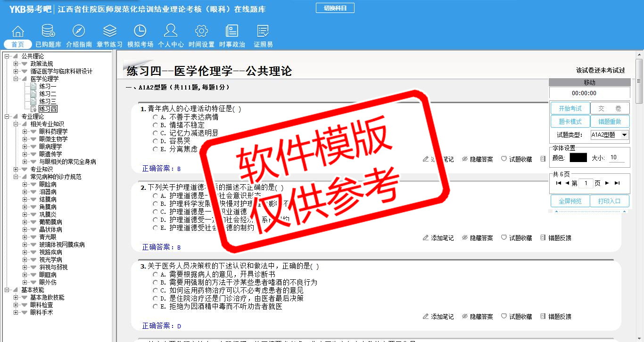Open the 已购题库 database icon

click(48, 32)
